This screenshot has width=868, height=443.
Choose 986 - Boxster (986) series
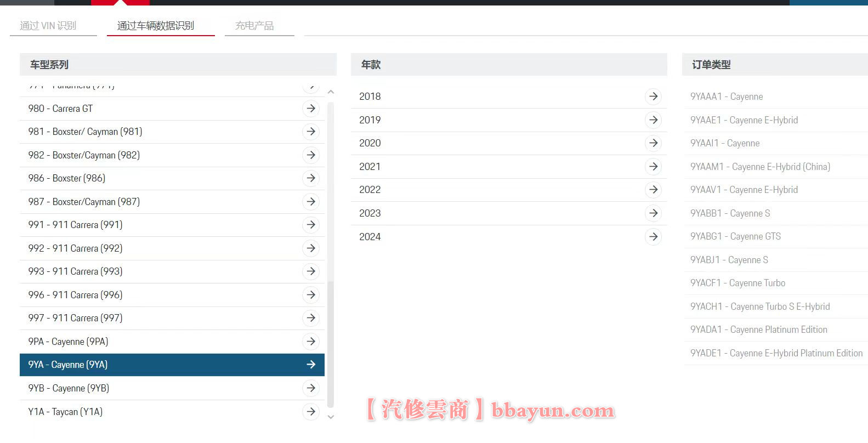tap(172, 178)
